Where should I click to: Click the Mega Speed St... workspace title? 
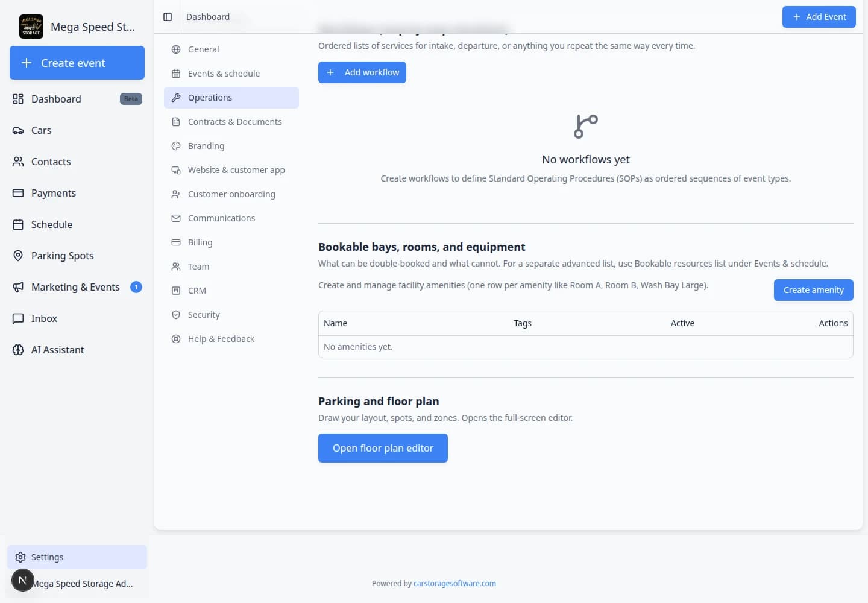pos(93,27)
